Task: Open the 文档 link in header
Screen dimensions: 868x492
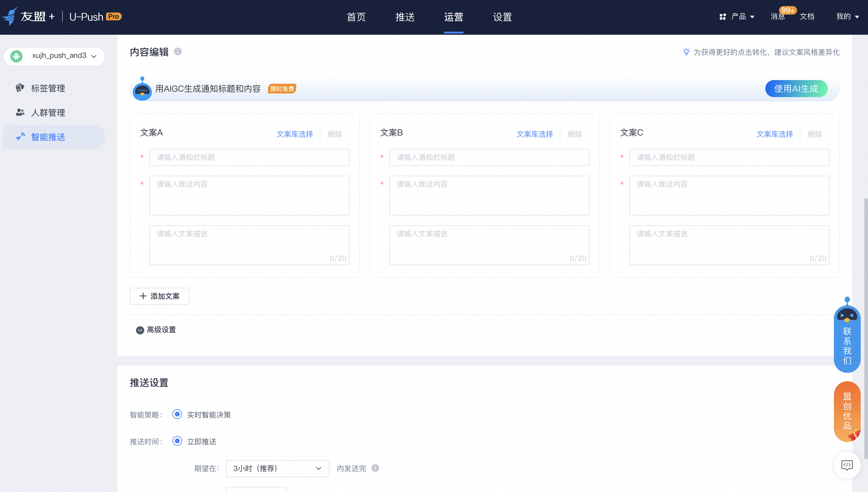Action: pyautogui.click(x=807, y=16)
